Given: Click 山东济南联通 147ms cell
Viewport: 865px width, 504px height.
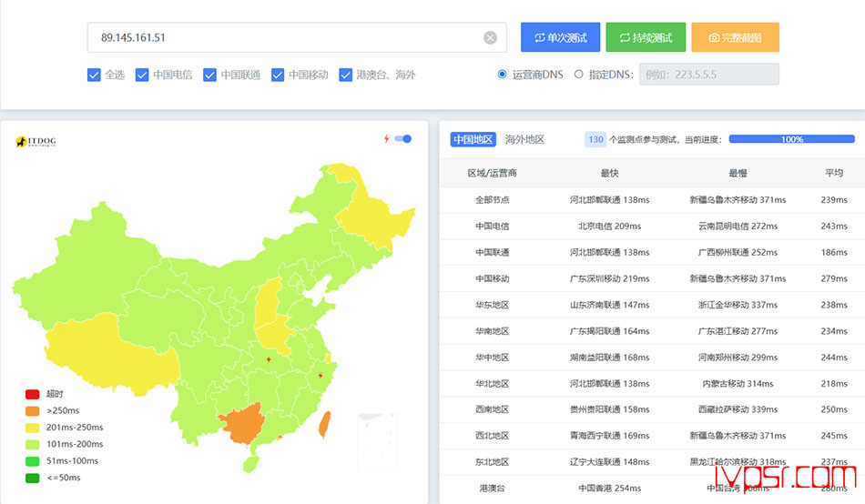Looking at the screenshot, I should [609, 305].
